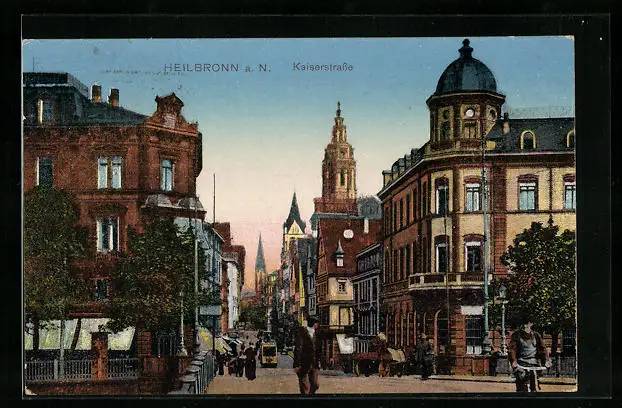Image resolution: width=622 pixels, height=408 pixels.
Task: Click the man walking in the street center
Action: 307,357
